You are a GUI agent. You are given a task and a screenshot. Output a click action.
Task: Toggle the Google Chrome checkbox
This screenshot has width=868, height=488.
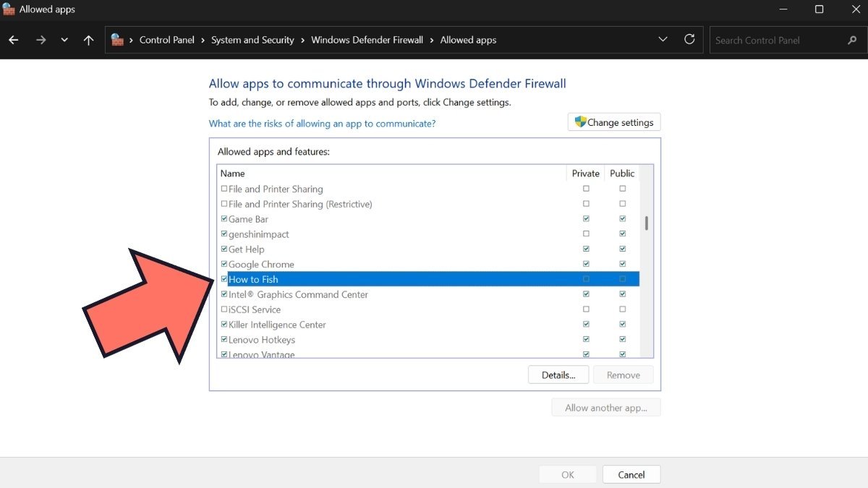point(224,265)
